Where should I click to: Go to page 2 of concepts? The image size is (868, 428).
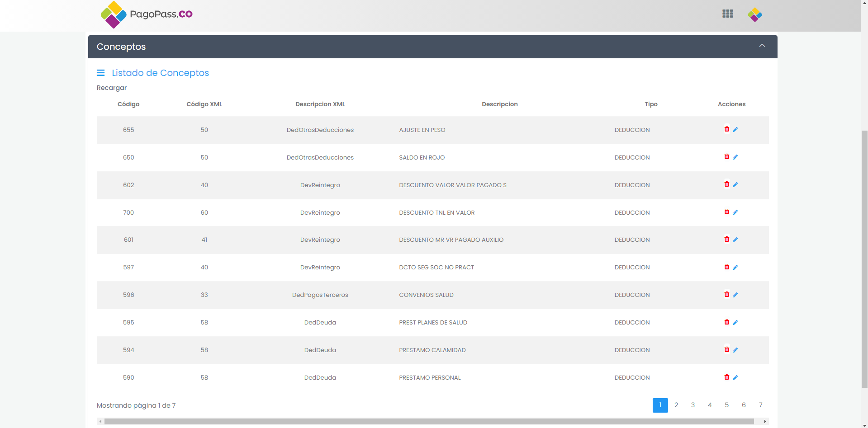(676, 405)
